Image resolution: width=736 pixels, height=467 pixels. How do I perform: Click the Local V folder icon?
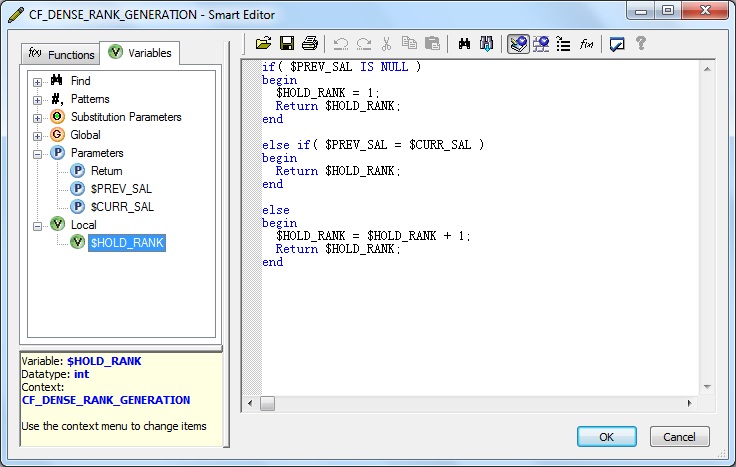pos(57,224)
